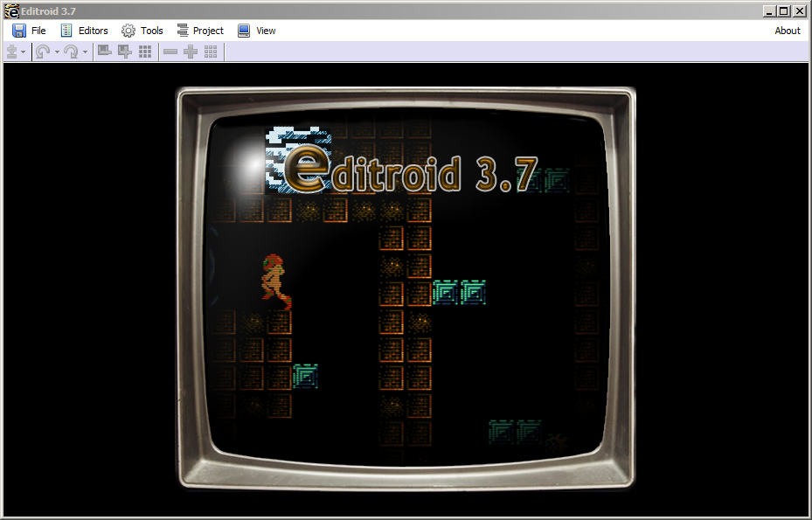Click the Redo arrow icon
The image size is (812, 520).
click(x=71, y=52)
